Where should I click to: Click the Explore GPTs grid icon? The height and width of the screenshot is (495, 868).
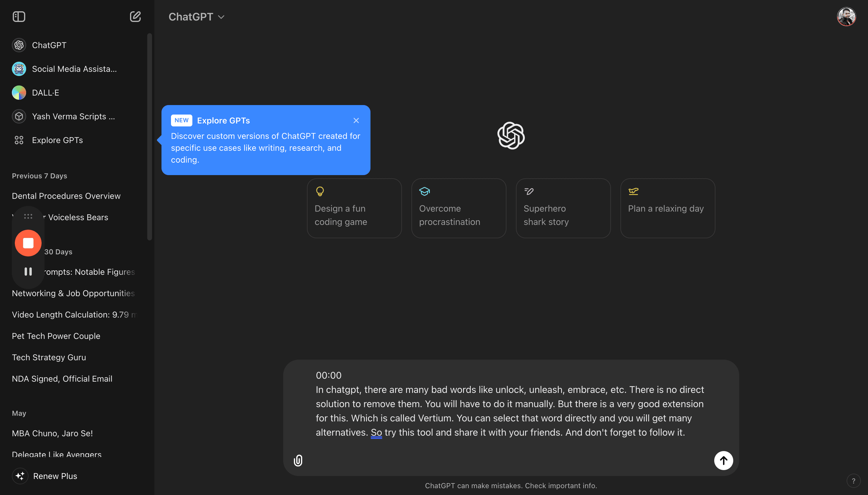tap(19, 140)
